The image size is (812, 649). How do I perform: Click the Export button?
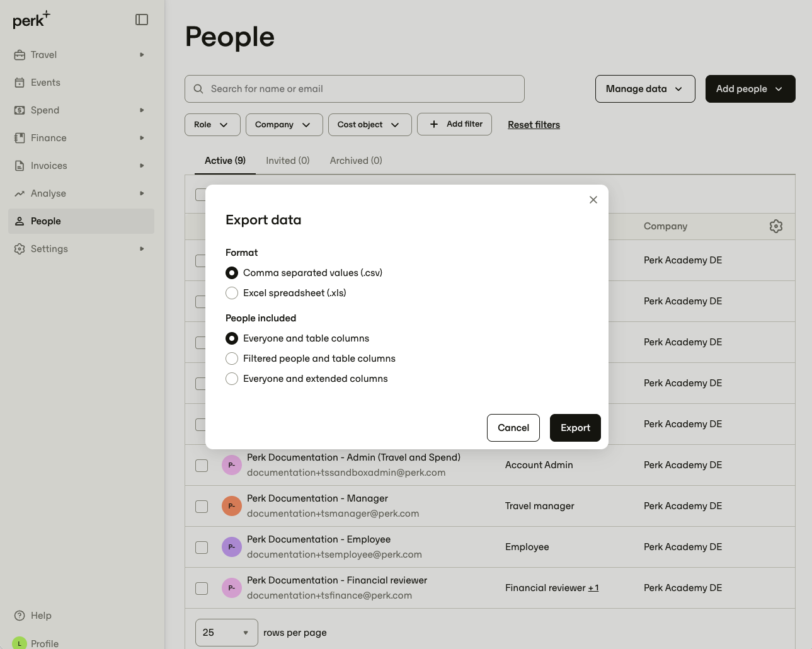[575, 428]
